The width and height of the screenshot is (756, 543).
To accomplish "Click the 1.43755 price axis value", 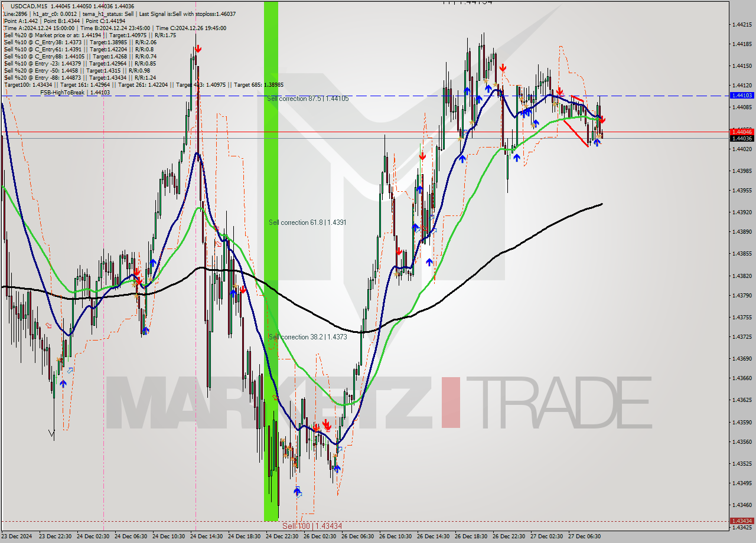I will 741,317.
